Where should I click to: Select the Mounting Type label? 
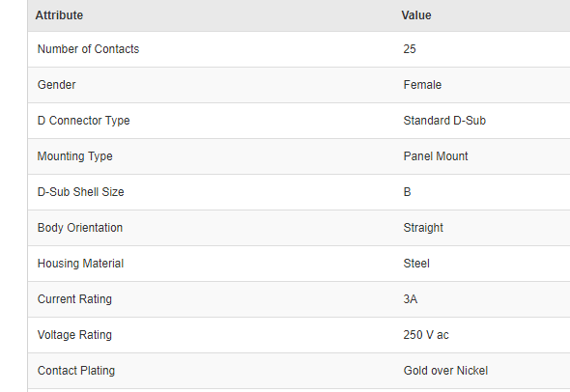click(75, 155)
